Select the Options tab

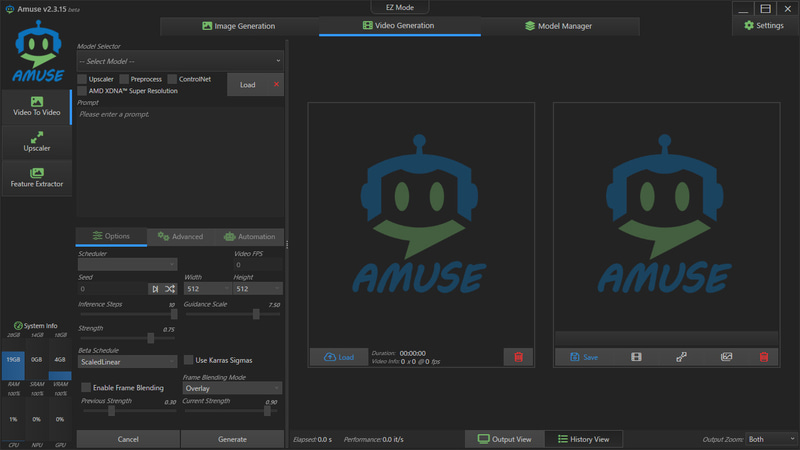point(111,236)
